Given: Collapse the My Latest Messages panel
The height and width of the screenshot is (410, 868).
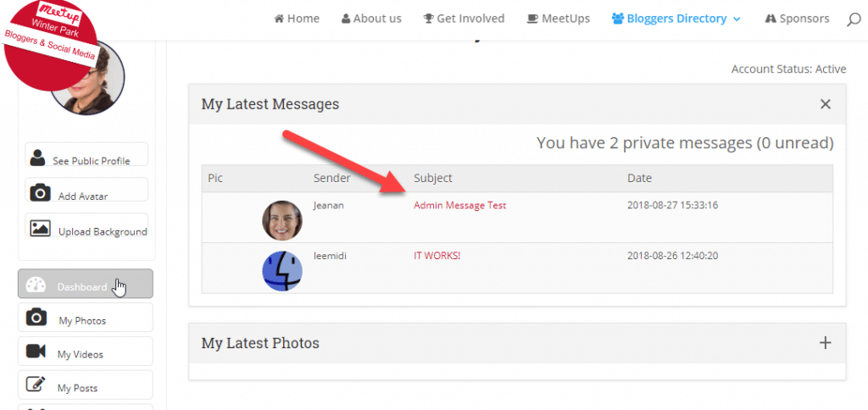Looking at the screenshot, I should (x=826, y=104).
